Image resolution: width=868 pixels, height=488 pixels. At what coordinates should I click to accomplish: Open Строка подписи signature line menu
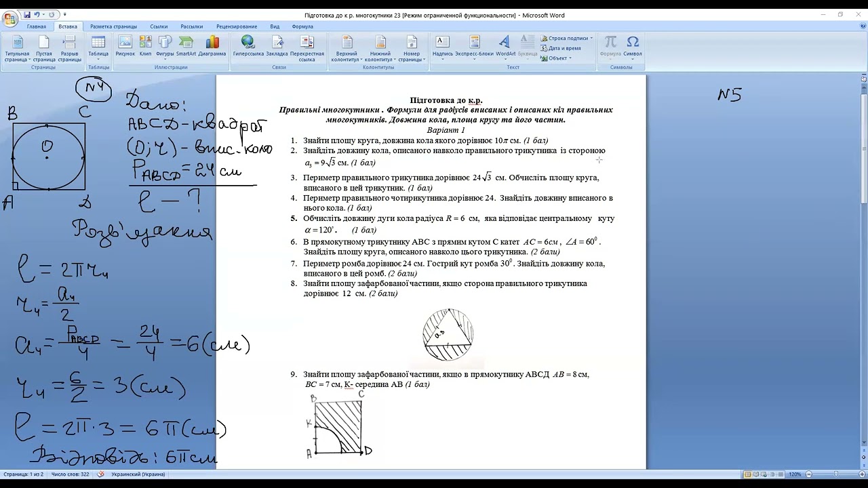[566, 39]
